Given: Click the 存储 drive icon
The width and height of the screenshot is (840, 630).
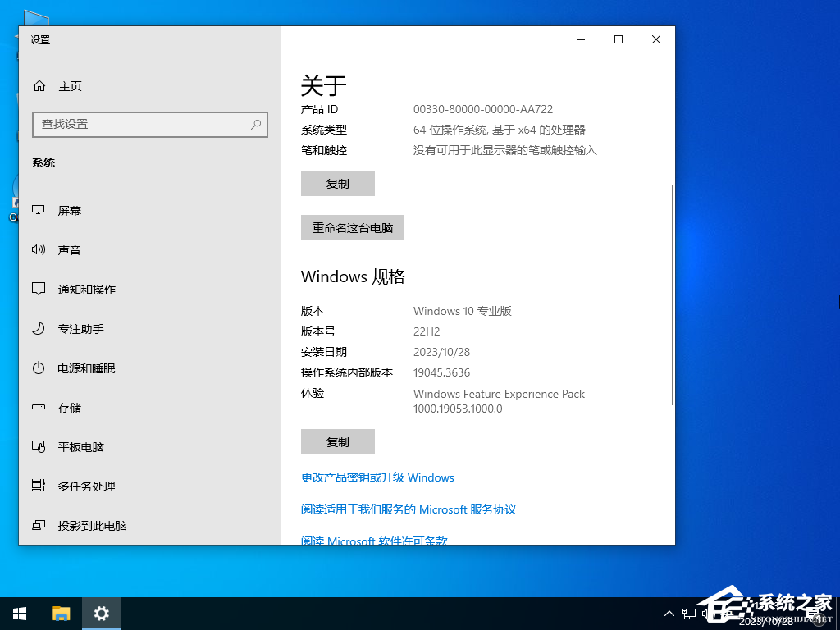Looking at the screenshot, I should point(39,407).
